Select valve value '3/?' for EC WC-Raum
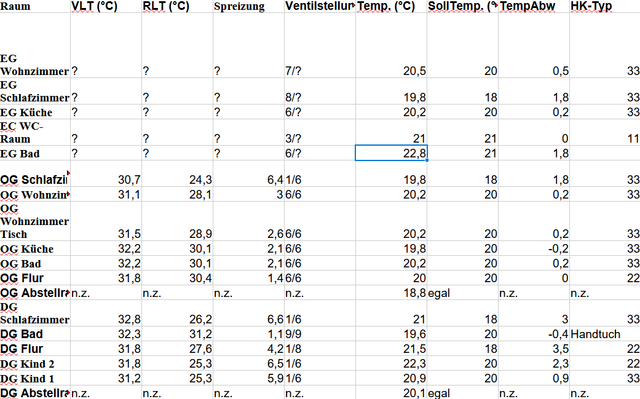640x399 pixels. point(320,133)
